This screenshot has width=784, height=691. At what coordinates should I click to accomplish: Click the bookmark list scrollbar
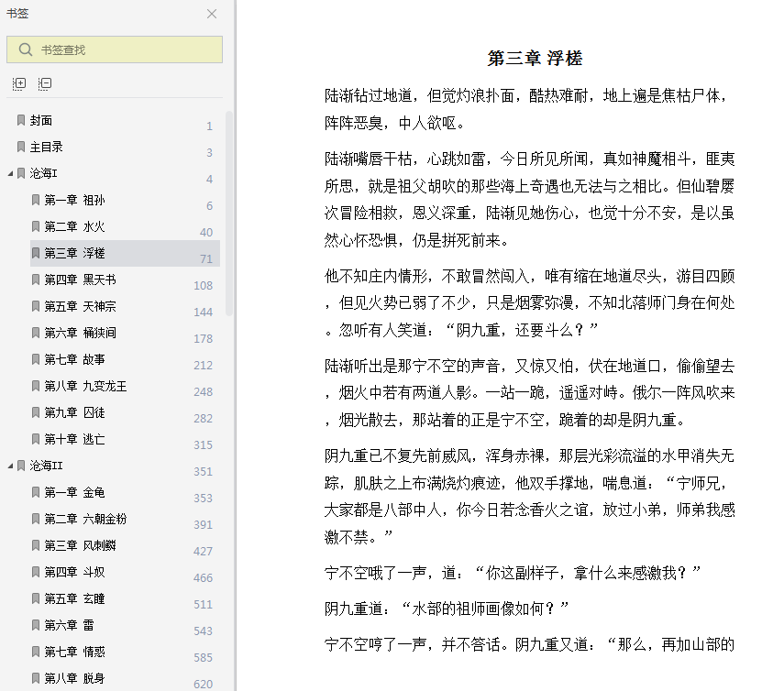(229, 214)
